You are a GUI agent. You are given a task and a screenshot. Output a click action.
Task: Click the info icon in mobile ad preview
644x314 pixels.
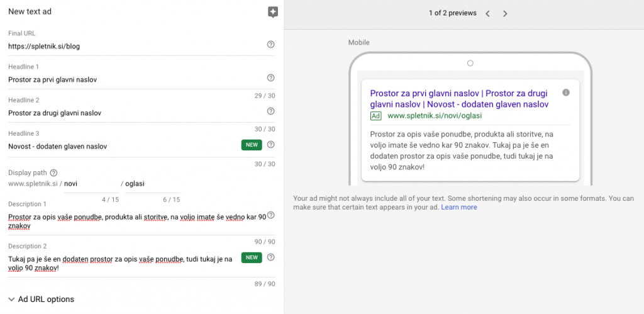tap(565, 93)
